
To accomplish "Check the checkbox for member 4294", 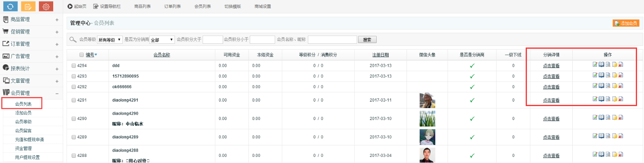I will (x=74, y=66).
